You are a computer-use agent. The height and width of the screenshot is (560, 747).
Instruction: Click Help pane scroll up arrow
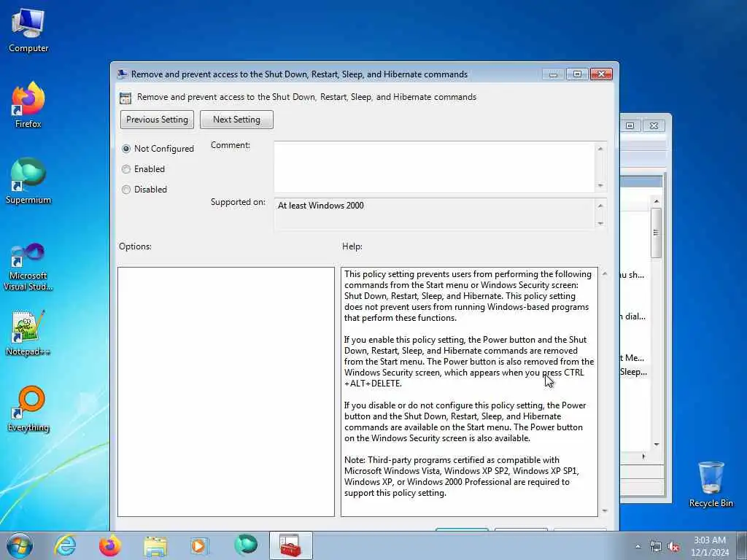coord(605,274)
